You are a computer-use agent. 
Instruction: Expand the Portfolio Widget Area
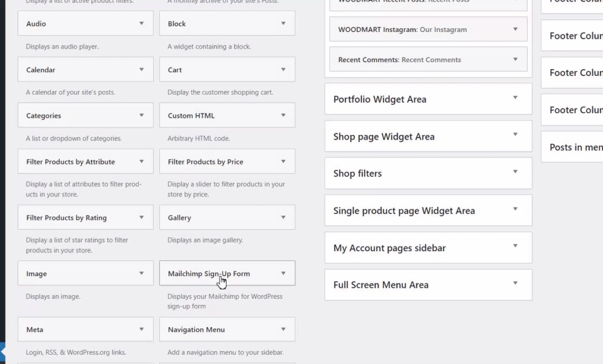(x=515, y=98)
